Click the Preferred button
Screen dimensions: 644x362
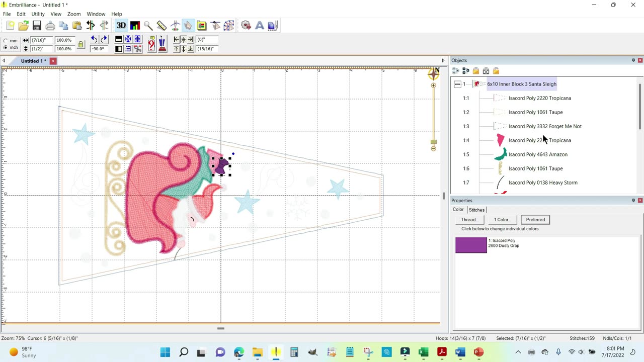[535, 220]
